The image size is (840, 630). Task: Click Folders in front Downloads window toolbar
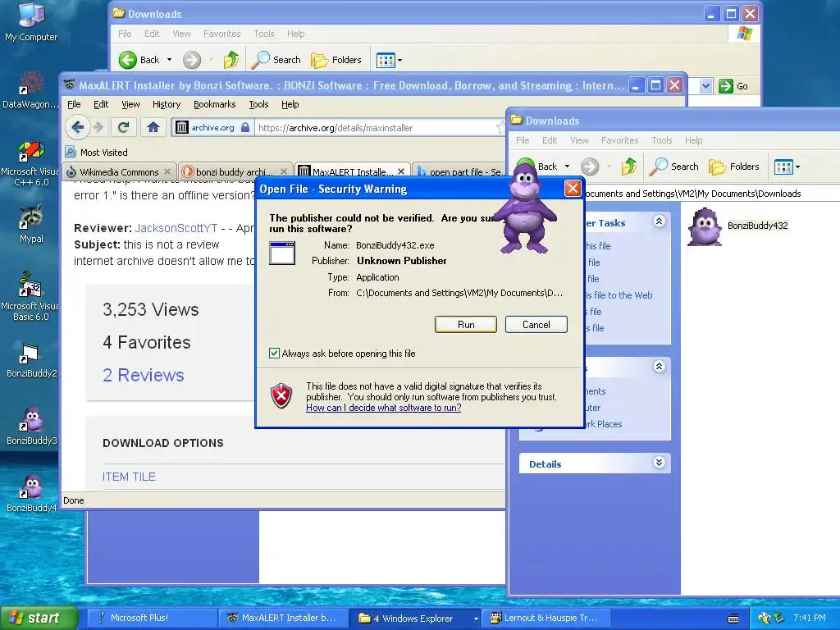[x=734, y=167]
